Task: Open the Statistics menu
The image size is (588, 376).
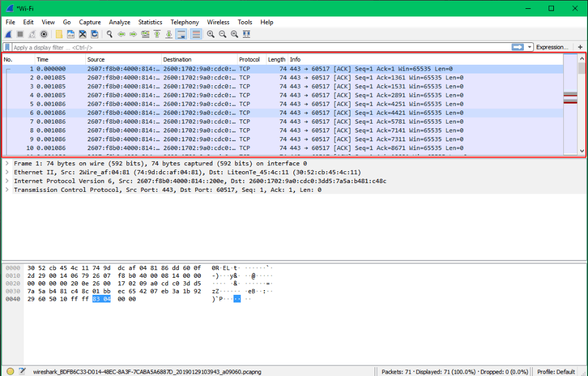Action: [x=150, y=22]
